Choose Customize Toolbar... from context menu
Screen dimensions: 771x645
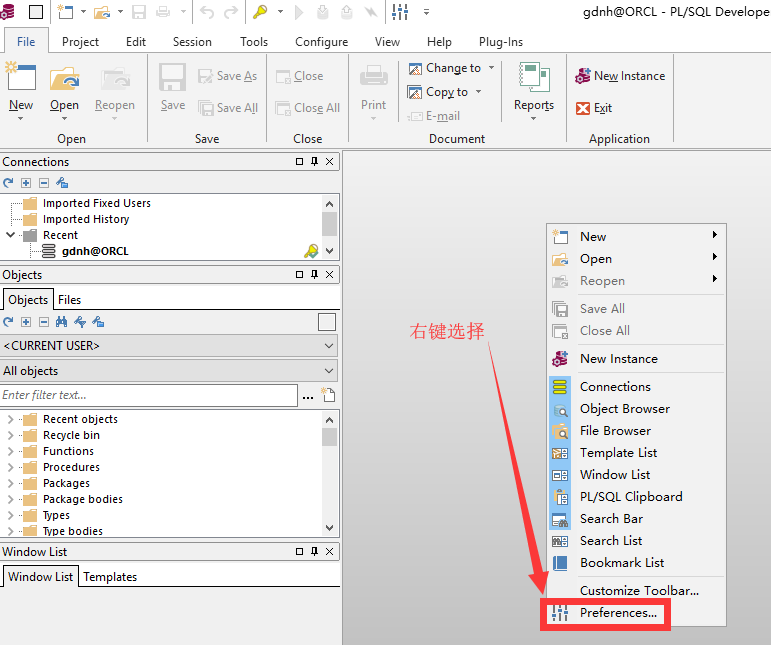point(639,591)
